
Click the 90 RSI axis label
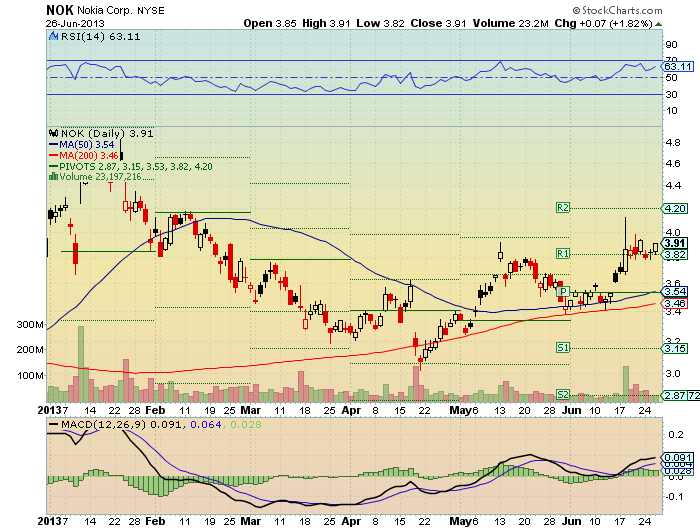click(671, 45)
